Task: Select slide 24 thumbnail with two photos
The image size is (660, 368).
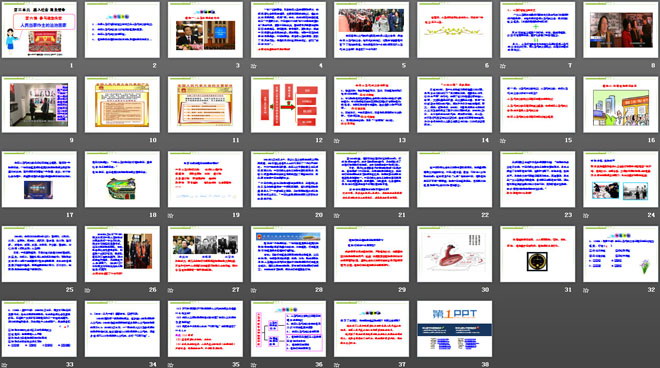Action: 621,179
